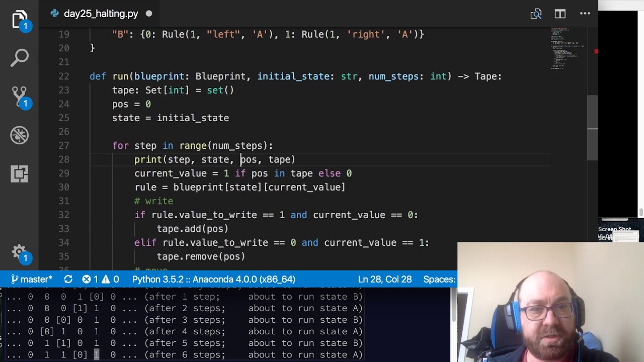Click the code minimap overview
The height and width of the screenshot is (362, 644).
click(569, 48)
